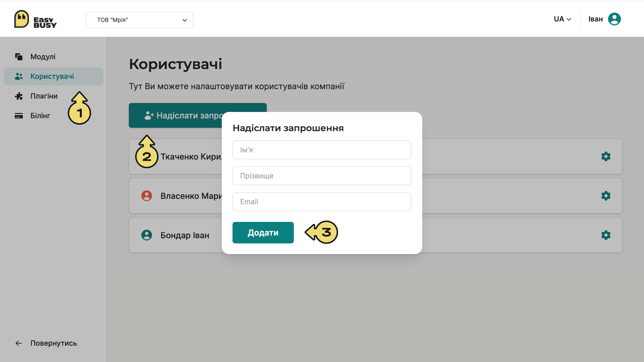The height and width of the screenshot is (362, 644).
Task: Select Користувачі in the sidebar
Action: point(53,76)
